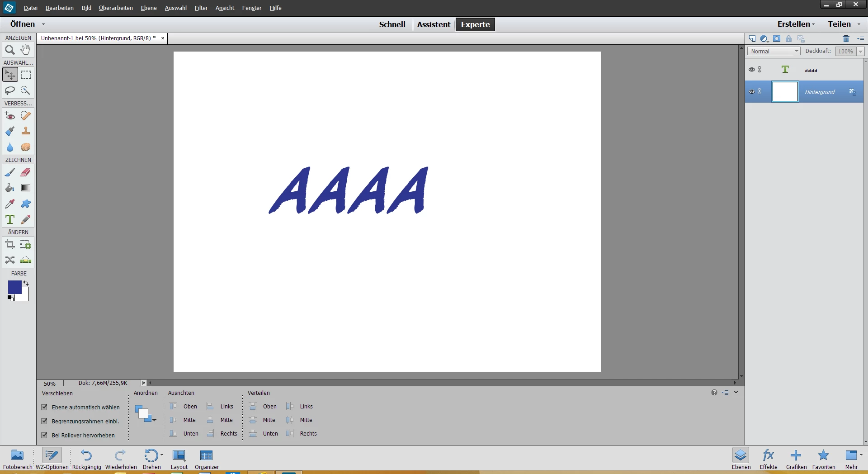Click Wiederholen redo button

point(121,459)
